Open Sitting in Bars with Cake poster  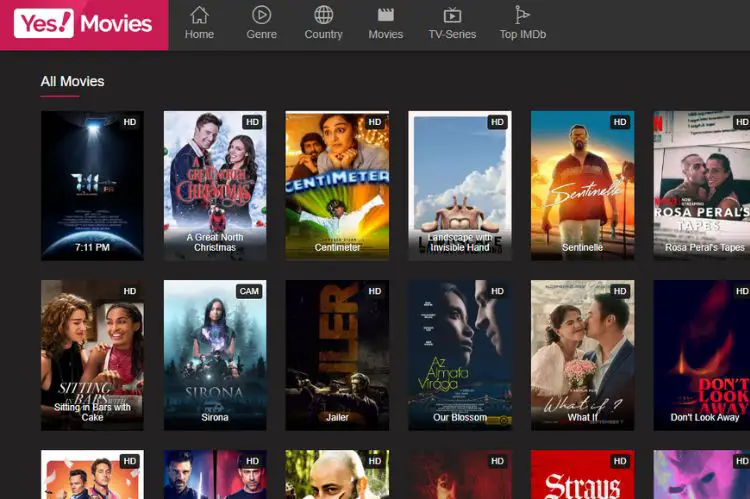tap(92, 355)
